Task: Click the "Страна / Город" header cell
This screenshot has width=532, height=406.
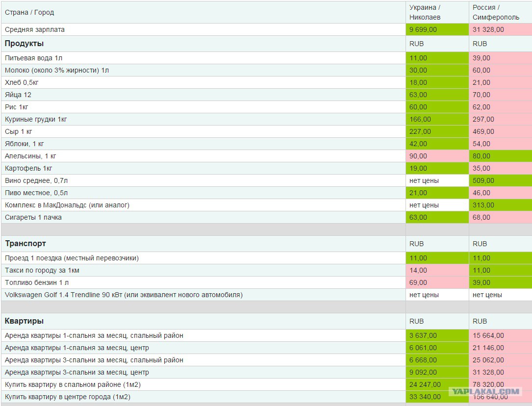Action: (x=29, y=12)
